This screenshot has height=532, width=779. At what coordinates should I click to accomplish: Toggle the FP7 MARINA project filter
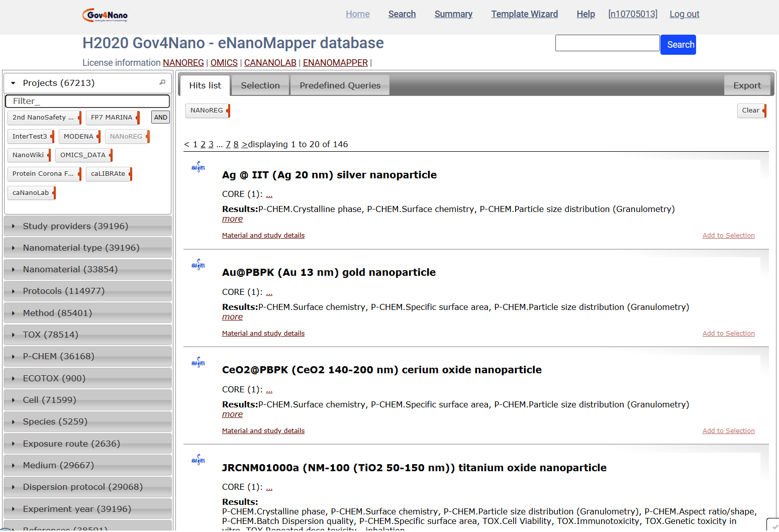click(x=112, y=118)
